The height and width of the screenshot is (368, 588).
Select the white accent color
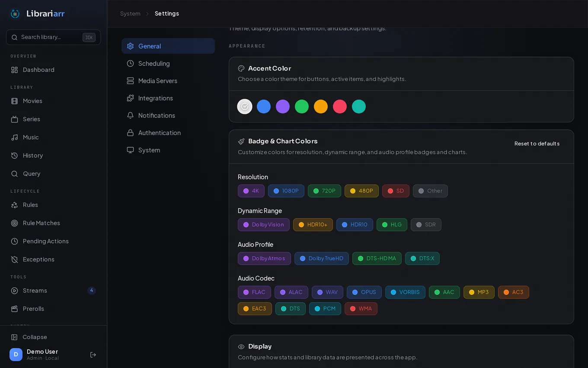(245, 107)
